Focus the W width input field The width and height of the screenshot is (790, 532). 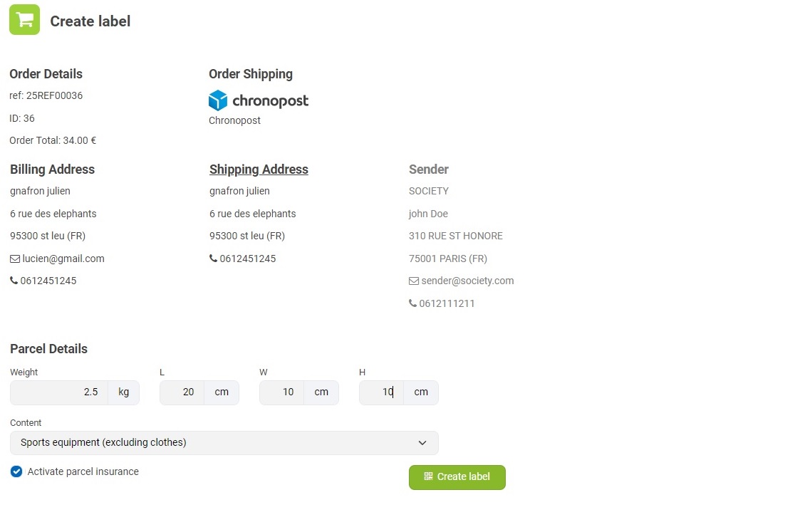pyautogui.click(x=281, y=392)
